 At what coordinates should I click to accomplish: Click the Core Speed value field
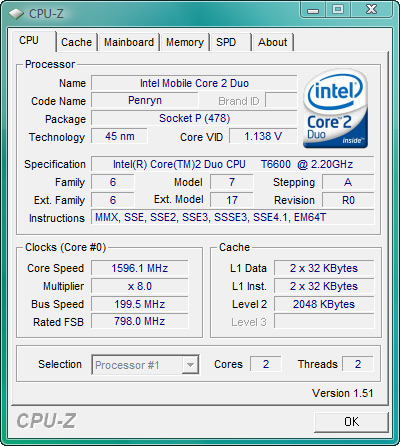pyautogui.click(x=140, y=268)
